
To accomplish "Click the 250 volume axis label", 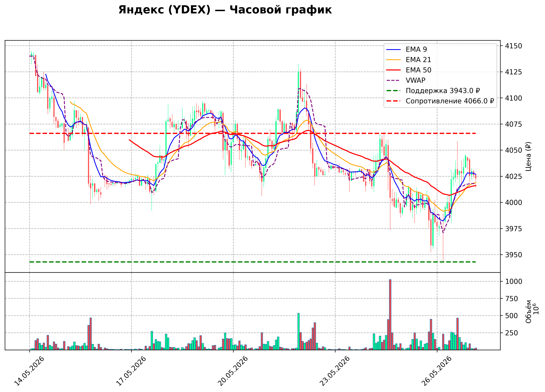I will (x=511, y=333).
